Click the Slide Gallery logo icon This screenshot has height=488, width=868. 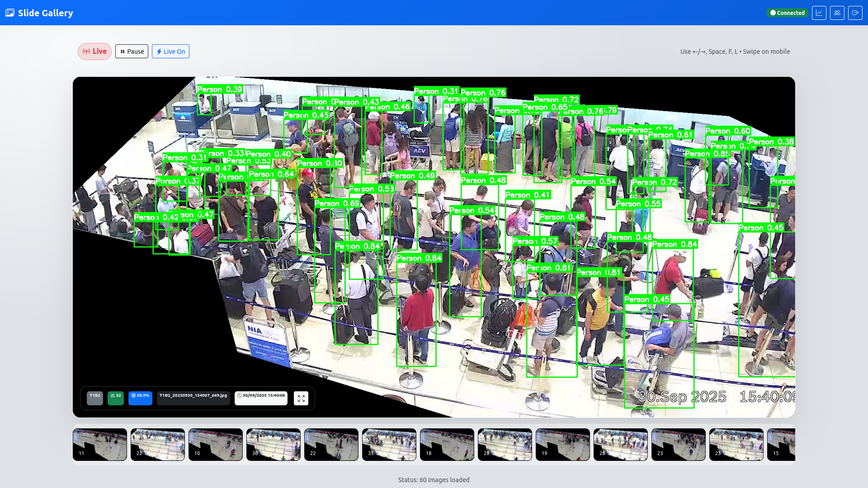pyautogui.click(x=10, y=13)
